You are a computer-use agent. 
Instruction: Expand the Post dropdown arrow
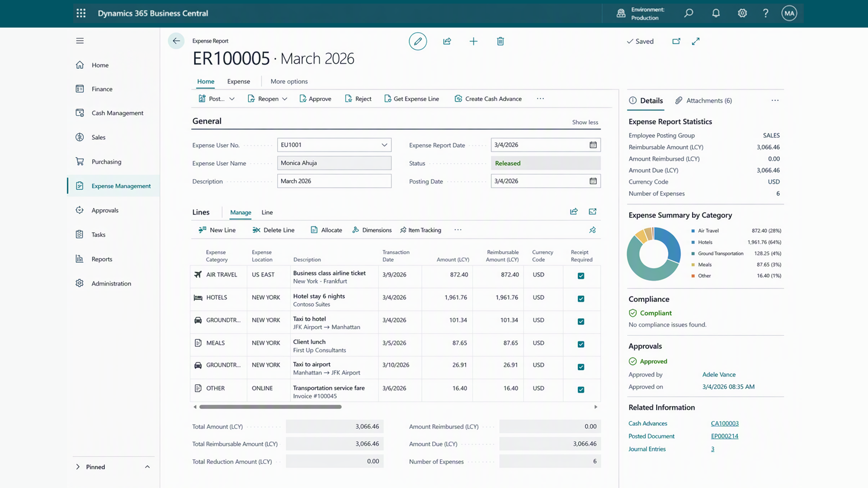232,99
